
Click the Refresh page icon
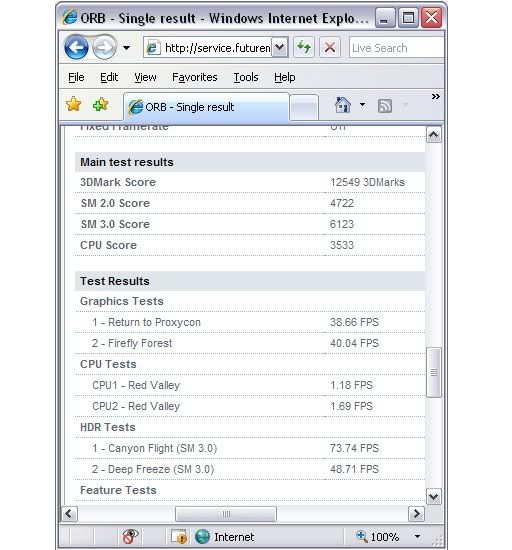304,47
